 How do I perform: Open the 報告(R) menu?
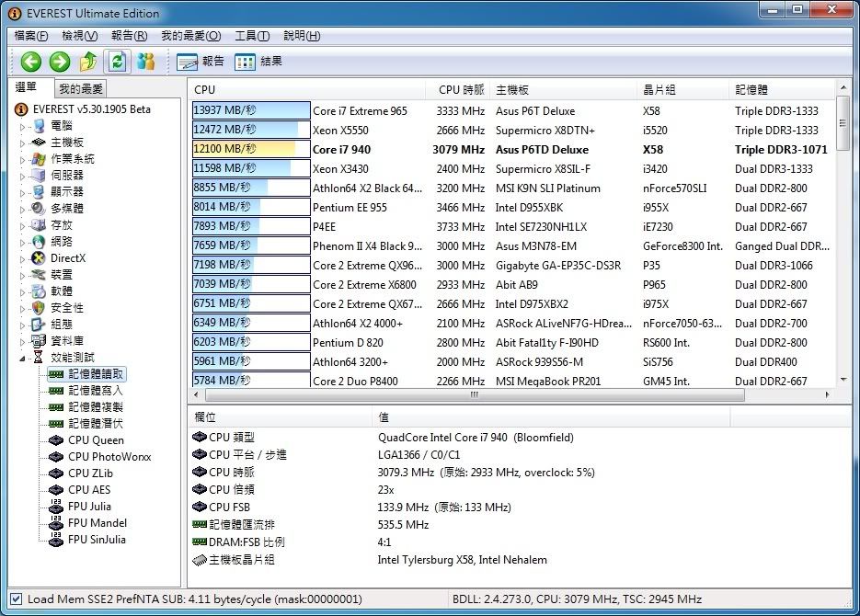pyautogui.click(x=130, y=36)
